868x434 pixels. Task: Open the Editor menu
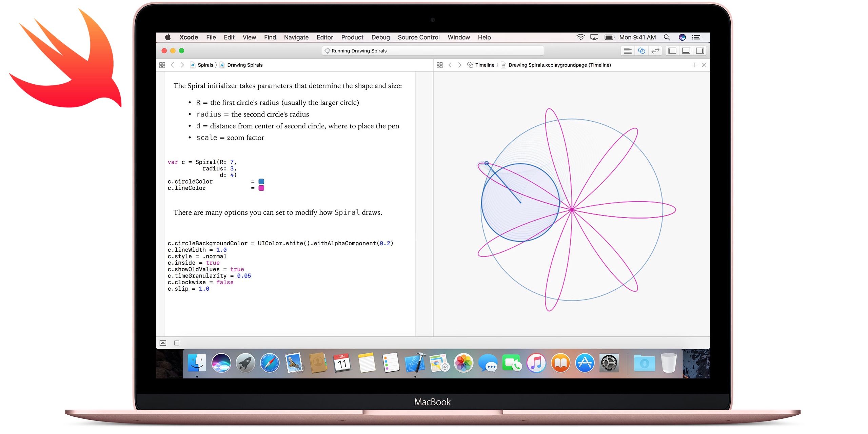324,37
